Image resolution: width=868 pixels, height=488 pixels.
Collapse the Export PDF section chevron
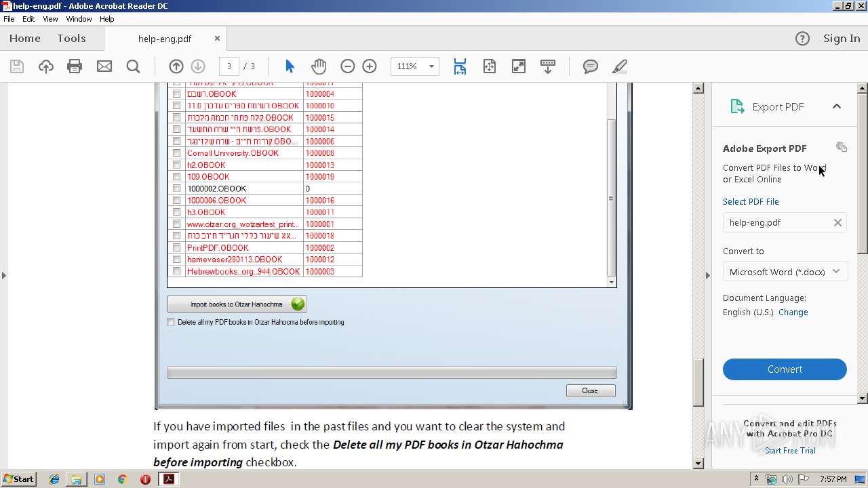(837, 106)
